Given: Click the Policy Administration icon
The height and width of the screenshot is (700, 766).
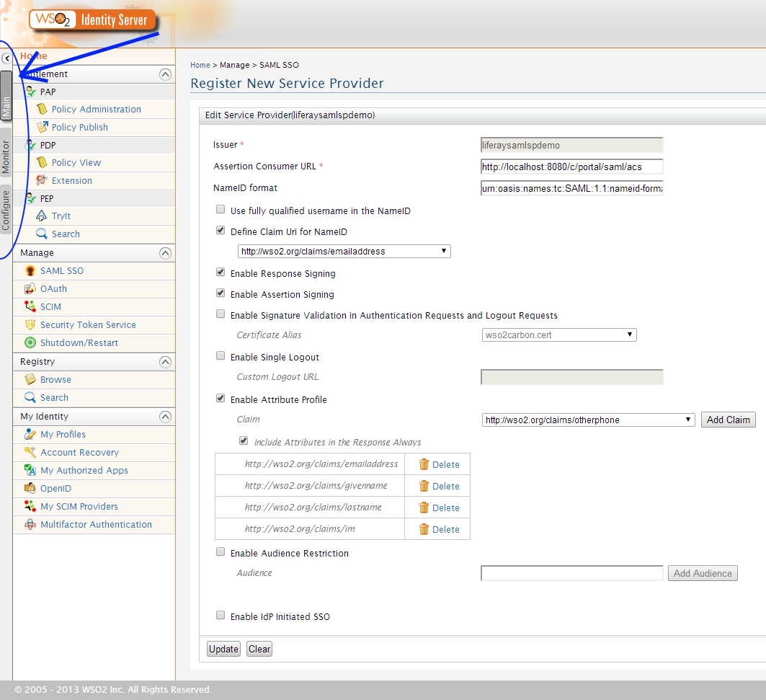Looking at the screenshot, I should coord(42,109).
